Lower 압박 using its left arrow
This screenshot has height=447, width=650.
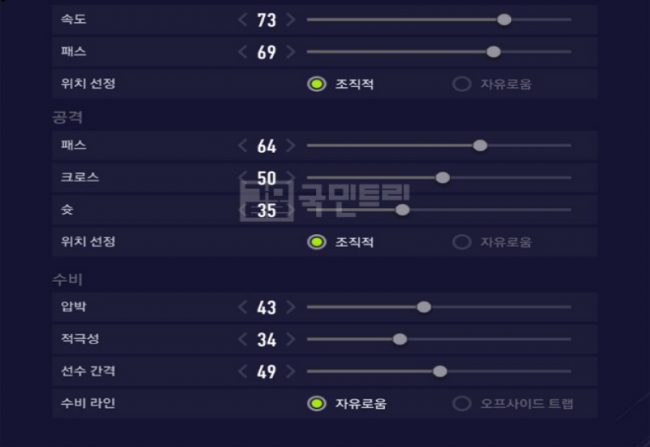pyautogui.click(x=243, y=307)
